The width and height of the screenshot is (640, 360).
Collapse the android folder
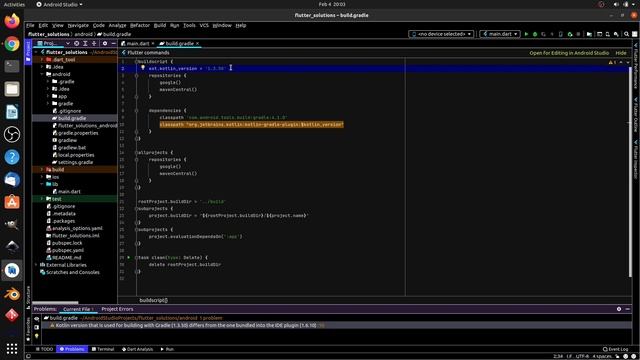click(42, 74)
